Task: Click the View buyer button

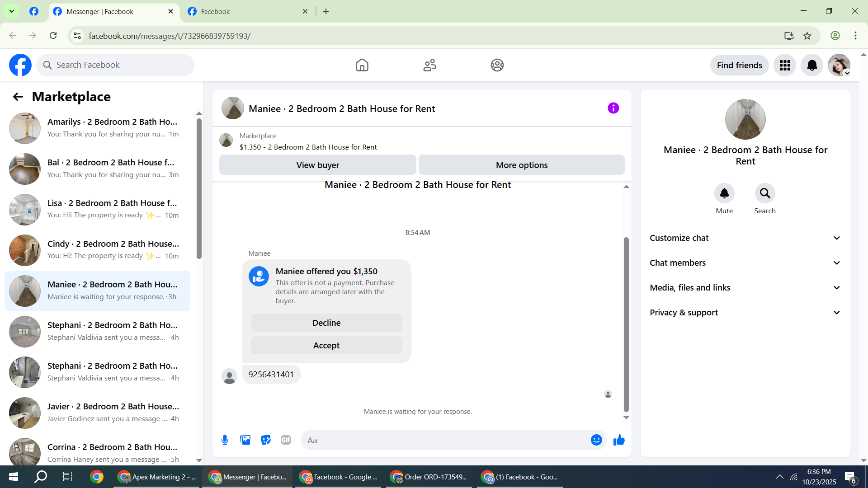Action: [x=317, y=165]
